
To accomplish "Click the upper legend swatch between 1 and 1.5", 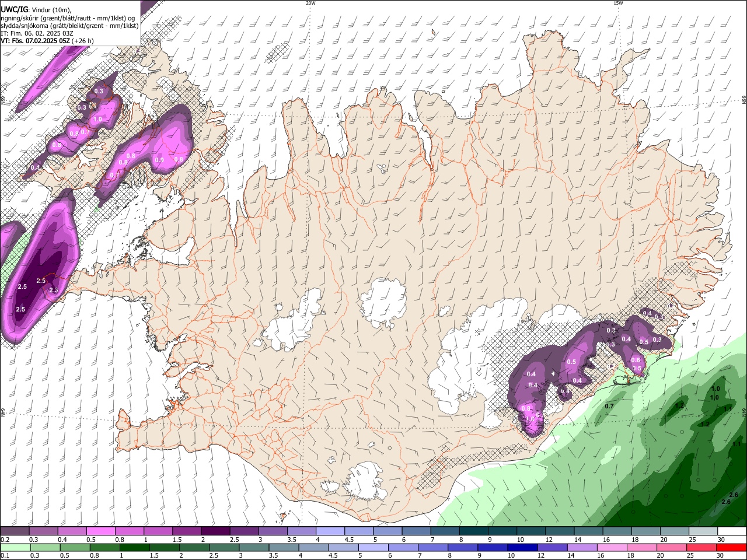I will coord(159,531).
